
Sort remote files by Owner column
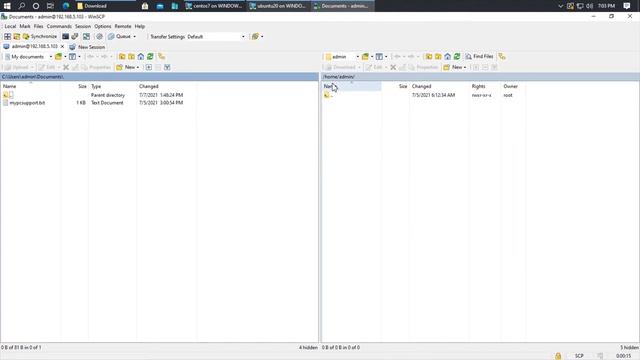pos(513,86)
